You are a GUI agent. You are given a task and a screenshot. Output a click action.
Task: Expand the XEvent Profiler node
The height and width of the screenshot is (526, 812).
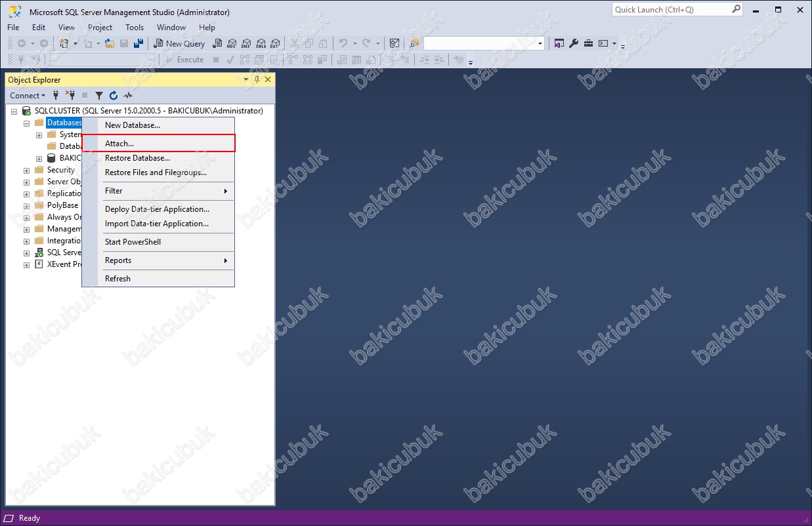tap(27, 265)
